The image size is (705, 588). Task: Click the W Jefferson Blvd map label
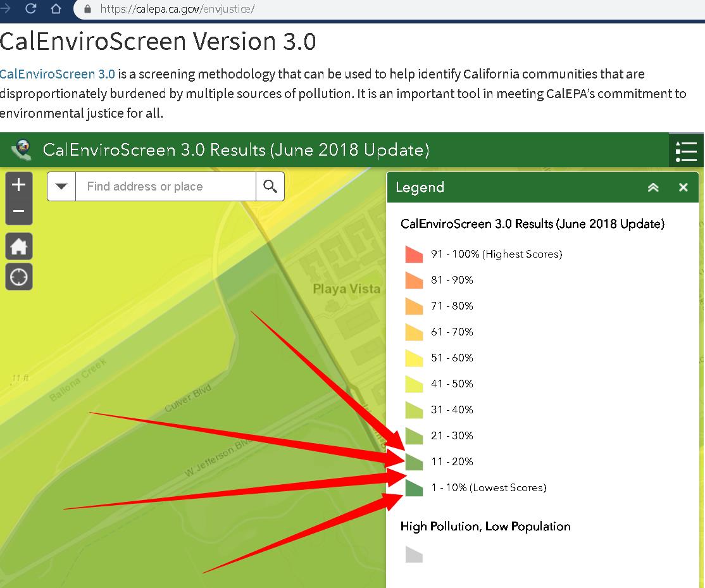coord(218,458)
